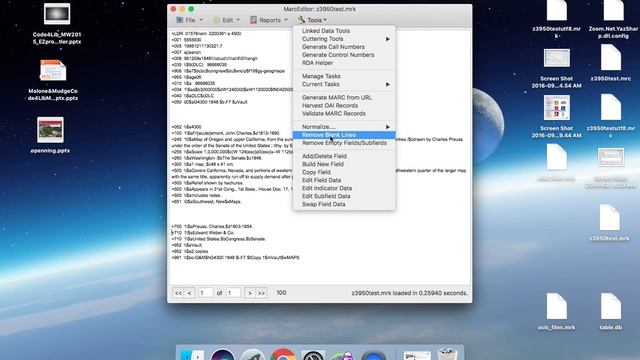The width and height of the screenshot is (640, 360).
Task: Choose Remove Empty Fields/Subfields
Action: [x=344, y=143]
